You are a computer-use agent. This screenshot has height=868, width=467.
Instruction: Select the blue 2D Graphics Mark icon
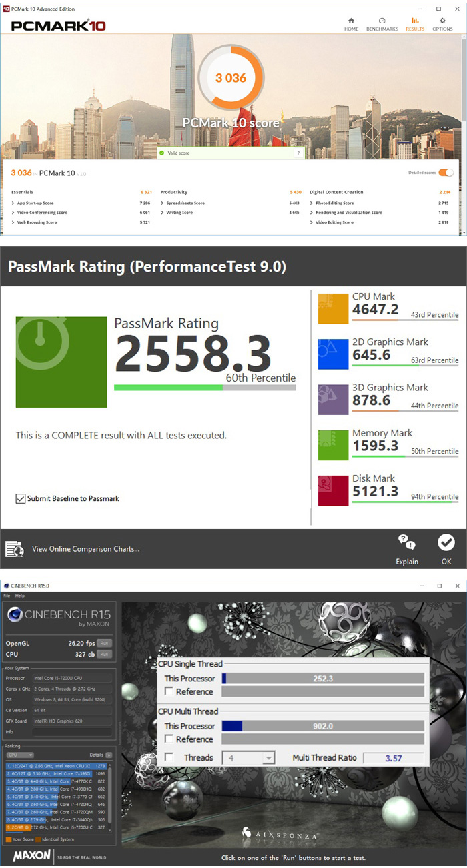[x=334, y=354]
